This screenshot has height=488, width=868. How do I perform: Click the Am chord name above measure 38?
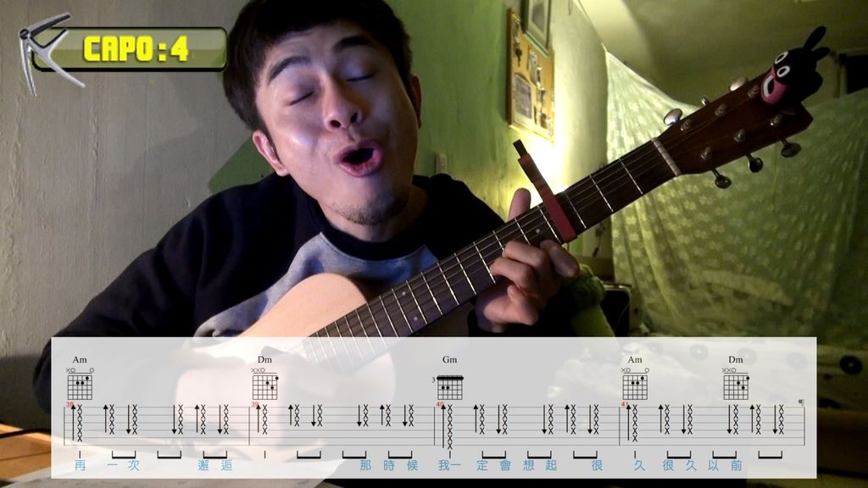[x=80, y=359]
